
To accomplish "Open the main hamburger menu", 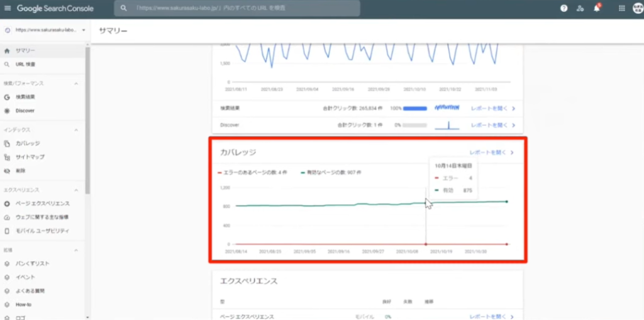I will pyautogui.click(x=8, y=8).
